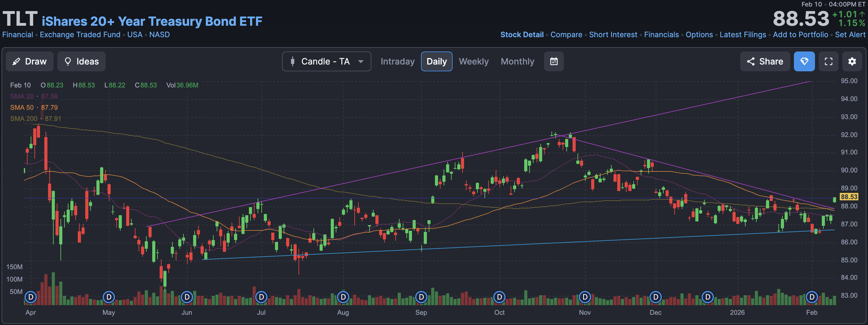The image size is (868, 325).
Task: Click the late December dividend marker
Action: [x=708, y=297]
